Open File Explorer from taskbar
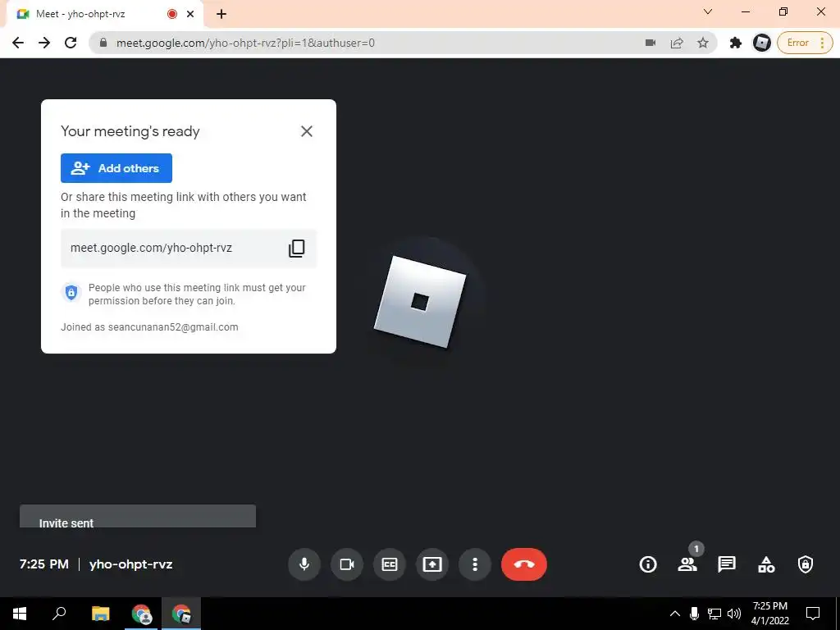Screen dimensions: 840x630 pyautogui.click(x=100, y=614)
